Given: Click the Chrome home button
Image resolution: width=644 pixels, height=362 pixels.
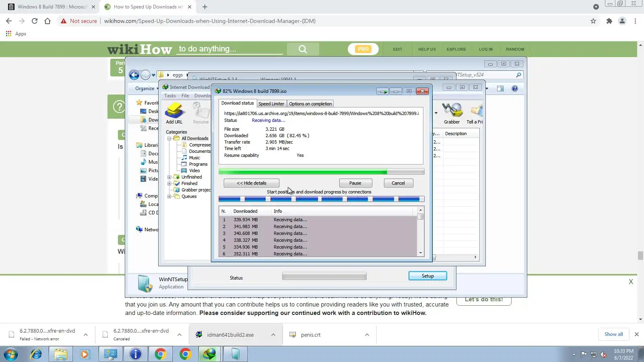Looking at the screenshot, I should [47, 21].
